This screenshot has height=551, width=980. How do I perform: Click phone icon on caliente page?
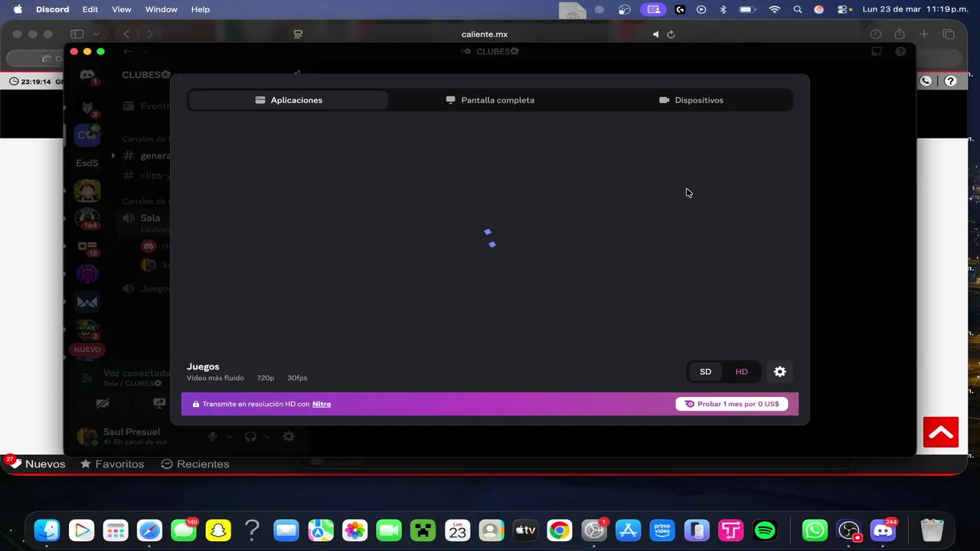tap(926, 81)
